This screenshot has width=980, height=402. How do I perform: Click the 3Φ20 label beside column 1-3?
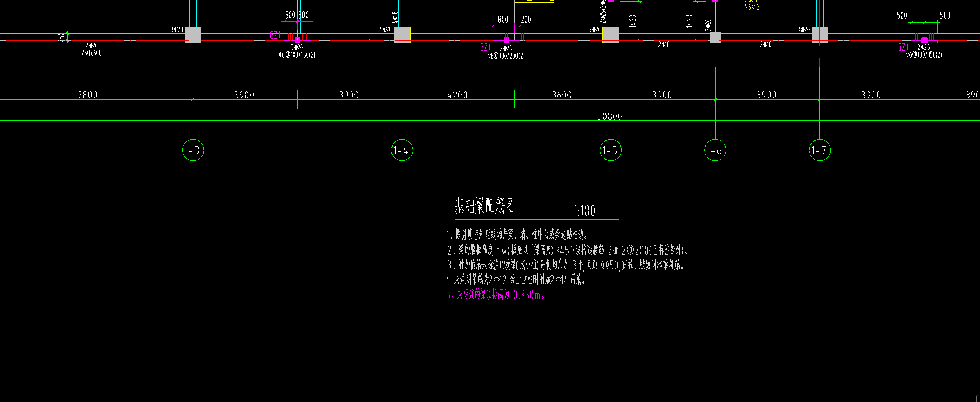click(177, 30)
